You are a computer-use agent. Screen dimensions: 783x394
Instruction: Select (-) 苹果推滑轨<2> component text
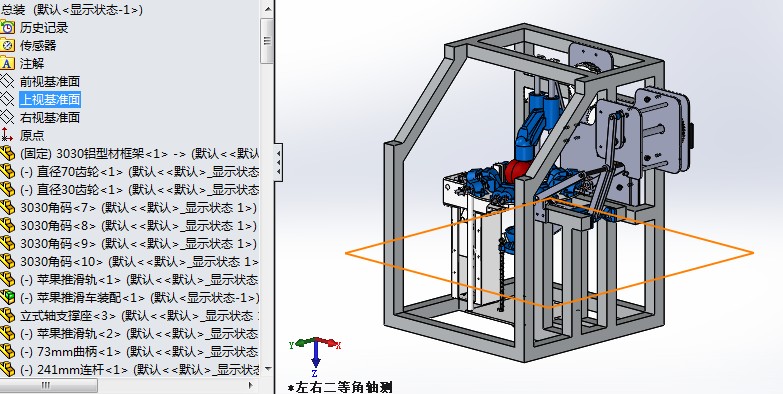click(x=139, y=333)
